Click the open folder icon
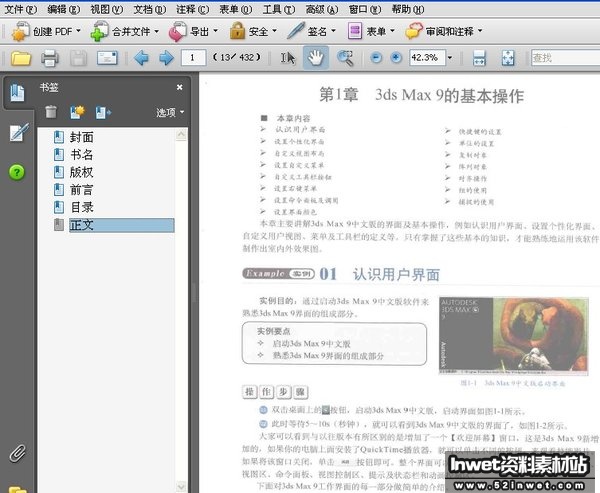Screen dimensions: 600x493 click(21, 58)
